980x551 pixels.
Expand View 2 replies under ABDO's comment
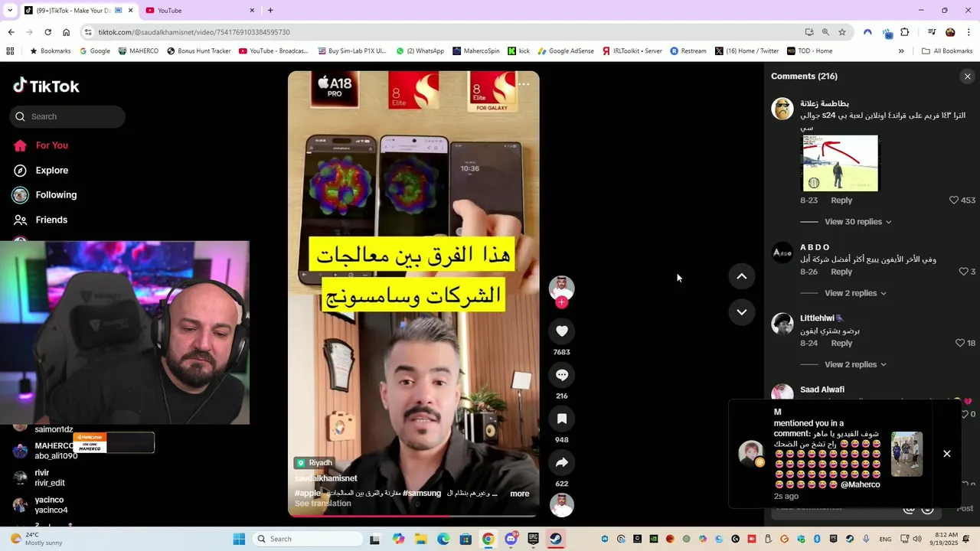(x=855, y=293)
